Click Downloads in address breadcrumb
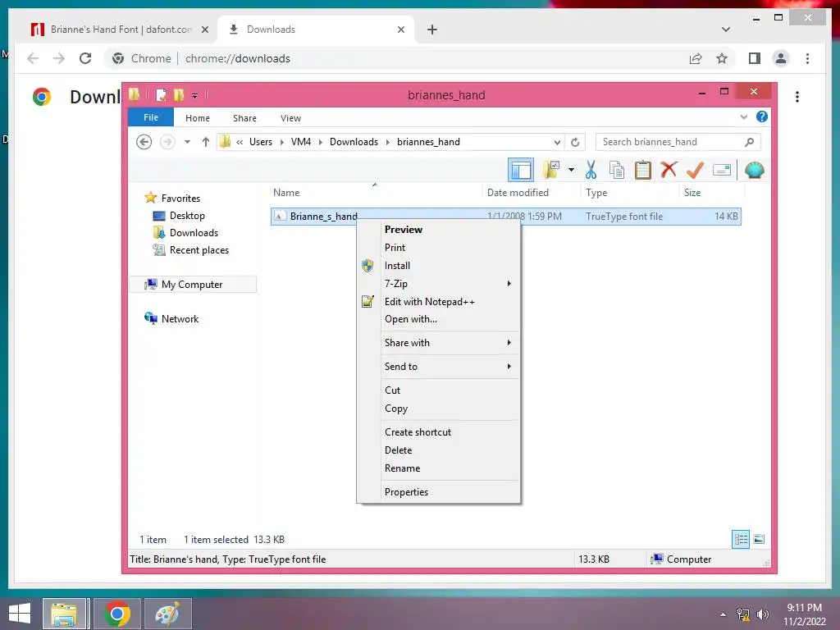This screenshot has height=630, width=840. (354, 142)
